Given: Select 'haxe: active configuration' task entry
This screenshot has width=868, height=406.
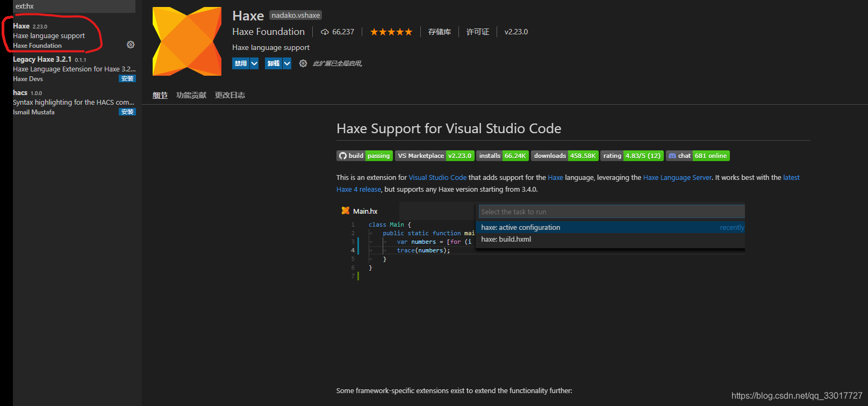Looking at the screenshot, I should tap(611, 227).
